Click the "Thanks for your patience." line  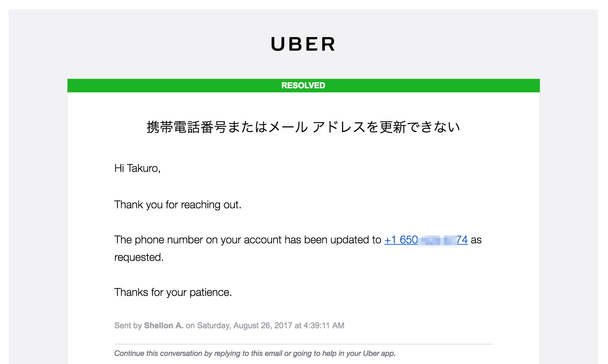coord(173,292)
